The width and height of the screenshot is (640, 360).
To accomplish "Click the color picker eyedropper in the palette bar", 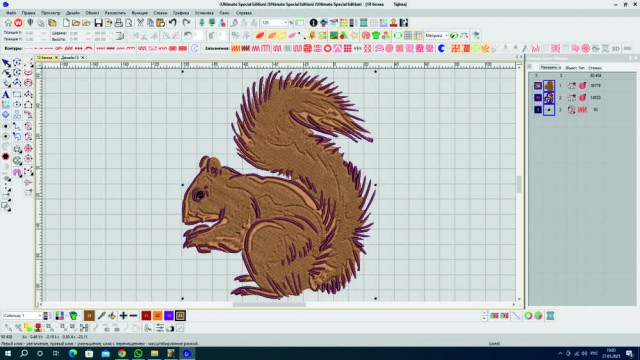I will pyautogui.click(x=101, y=316).
